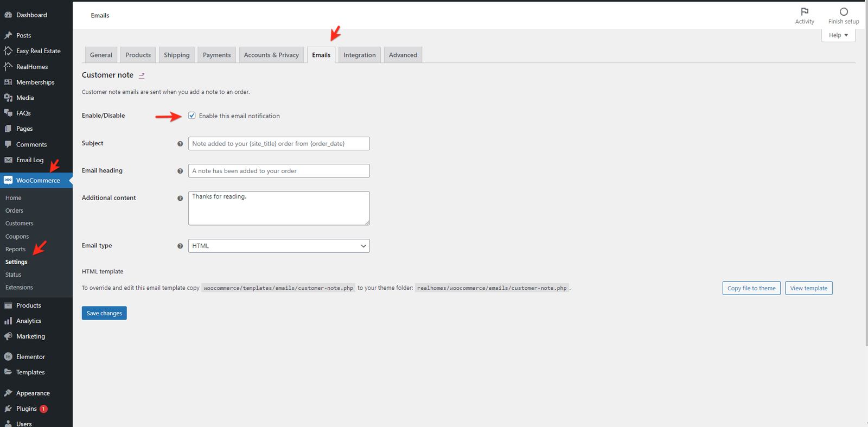
Task: Click the return arrow beside Customer note
Action: click(142, 75)
